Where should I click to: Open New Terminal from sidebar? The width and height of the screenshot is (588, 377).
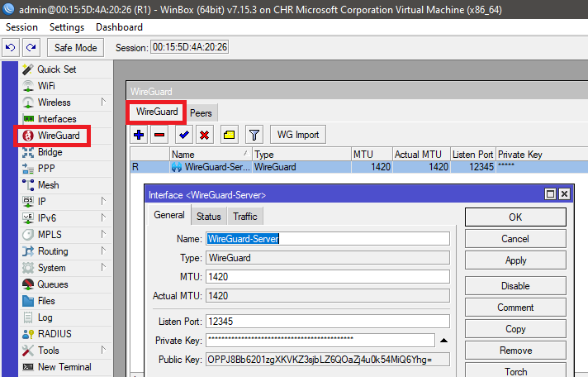[x=65, y=367]
